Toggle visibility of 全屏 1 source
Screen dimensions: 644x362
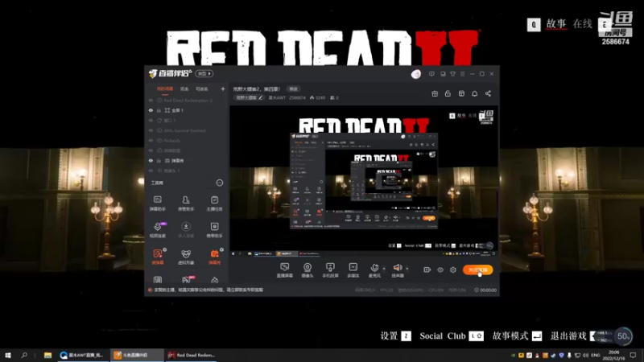tap(151, 110)
